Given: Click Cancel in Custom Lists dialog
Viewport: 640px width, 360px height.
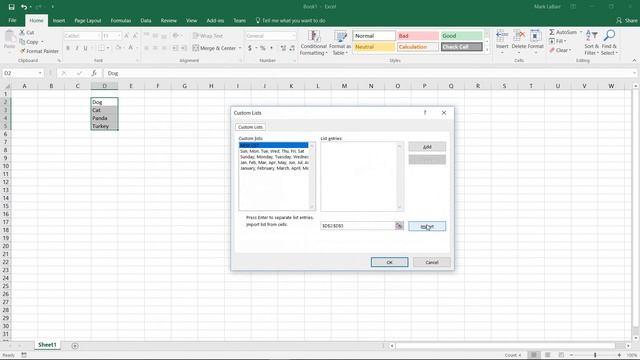Looking at the screenshot, I should [x=432, y=262].
